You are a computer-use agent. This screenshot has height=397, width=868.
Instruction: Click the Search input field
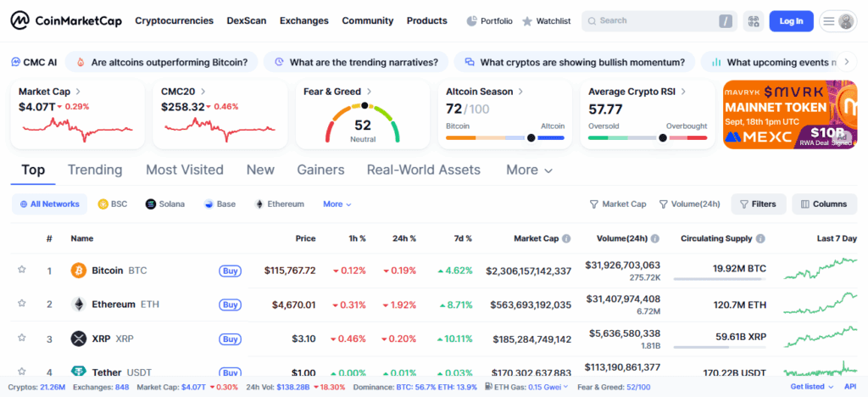(x=659, y=21)
